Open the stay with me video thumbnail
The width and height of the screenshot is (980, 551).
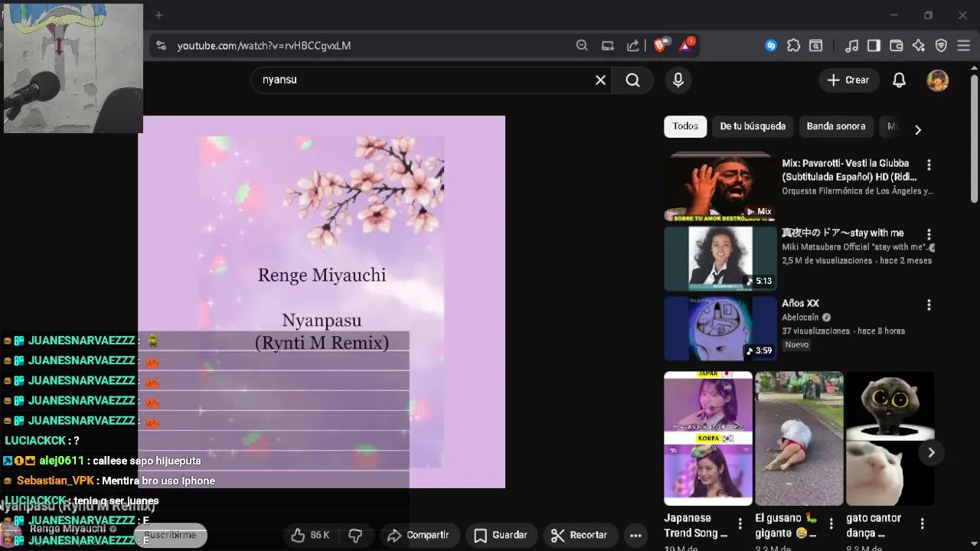pyautogui.click(x=720, y=259)
